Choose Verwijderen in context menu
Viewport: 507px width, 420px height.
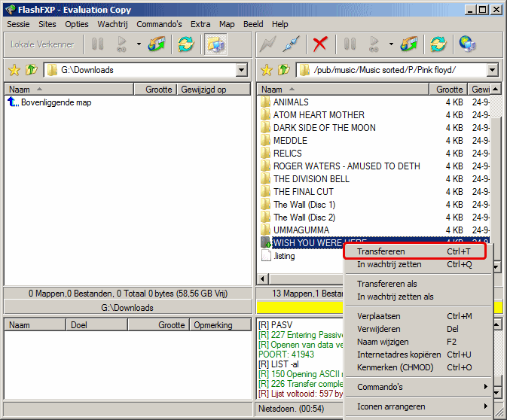(x=418, y=329)
